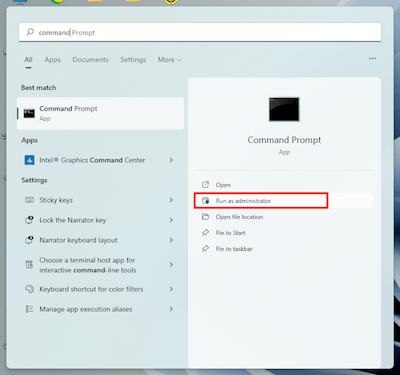Click the three-dot more options icon

click(372, 59)
